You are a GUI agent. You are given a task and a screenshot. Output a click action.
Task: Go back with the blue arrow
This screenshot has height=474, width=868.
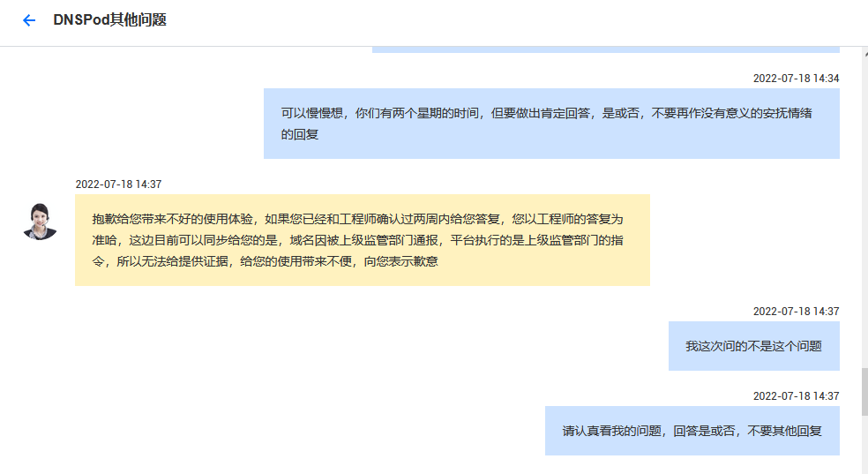(x=29, y=20)
